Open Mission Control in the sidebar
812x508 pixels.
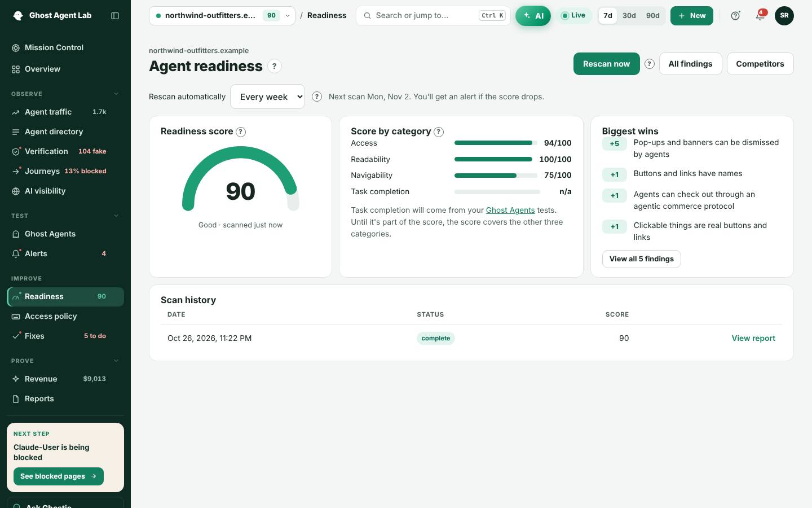(x=65, y=47)
